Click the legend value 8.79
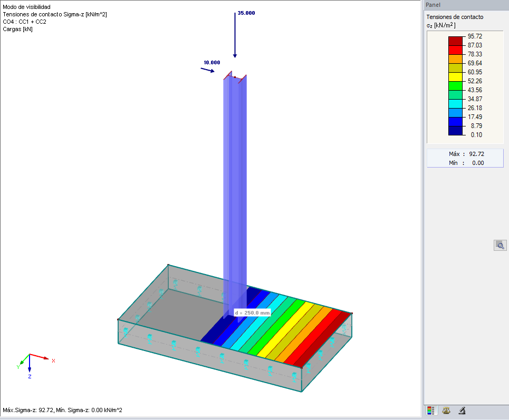The height and width of the screenshot is (420, 509). (476, 126)
